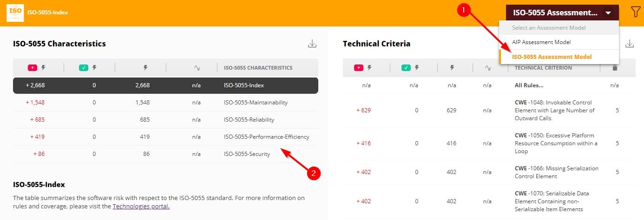644x220 pixels.
Task: Sort Characteristics by variation trend icon
Action: coord(197,68)
